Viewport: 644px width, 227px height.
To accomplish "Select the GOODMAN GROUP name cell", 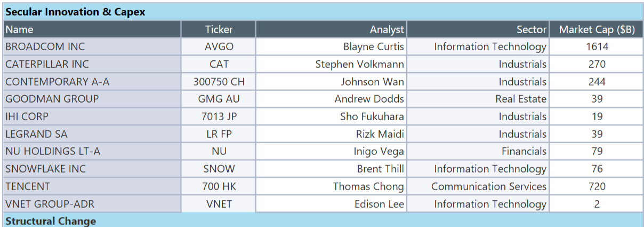I will tap(52, 99).
